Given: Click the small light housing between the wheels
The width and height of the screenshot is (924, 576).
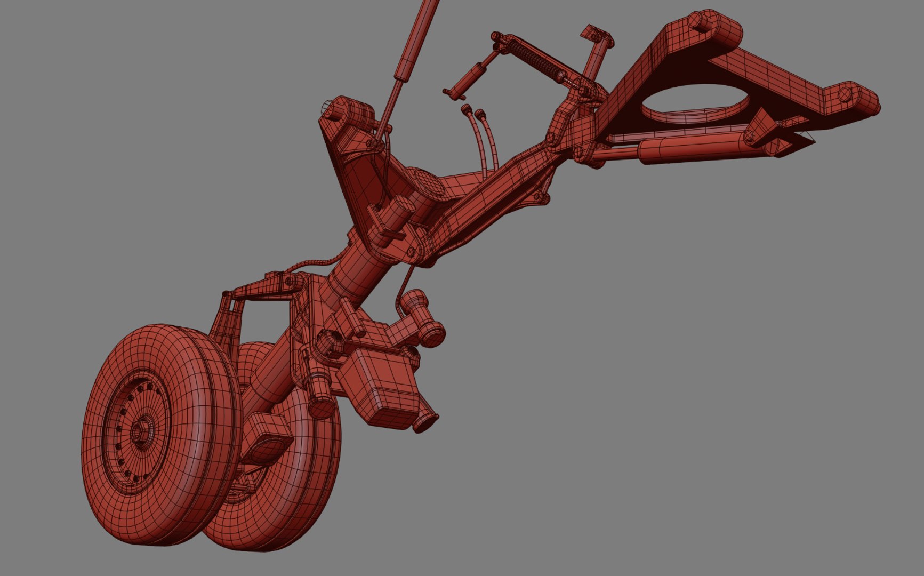Looking at the screenshot, I should 267,437.
